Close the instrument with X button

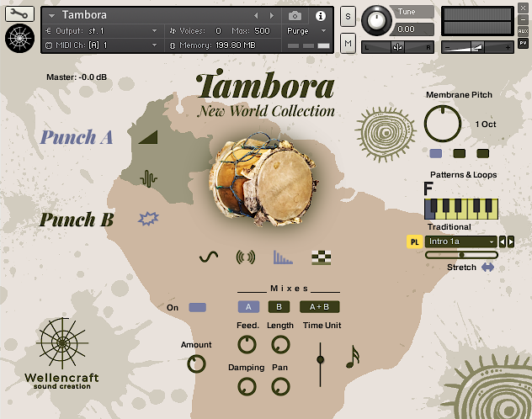[x=523, y=8]
